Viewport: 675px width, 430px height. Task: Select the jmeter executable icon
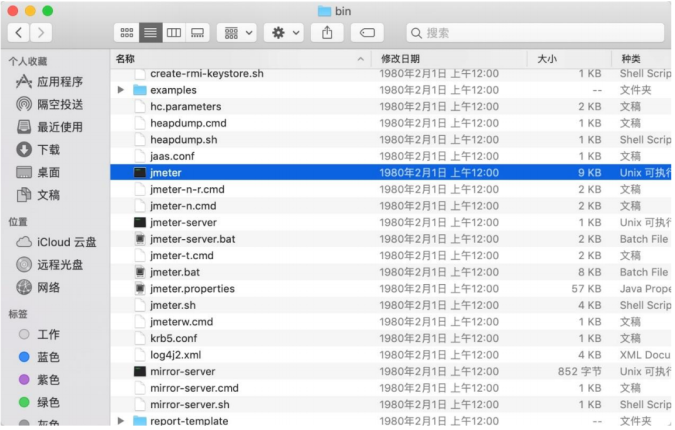[140, 173]
